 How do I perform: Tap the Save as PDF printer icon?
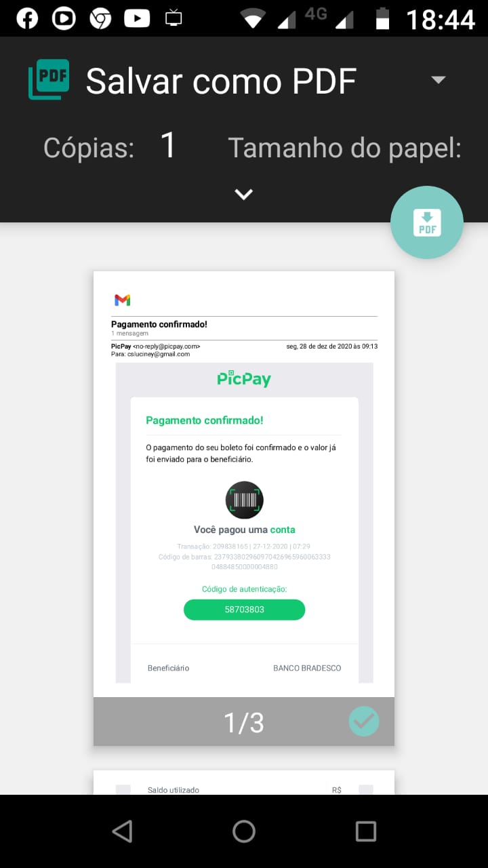click(x=49, y=80)
